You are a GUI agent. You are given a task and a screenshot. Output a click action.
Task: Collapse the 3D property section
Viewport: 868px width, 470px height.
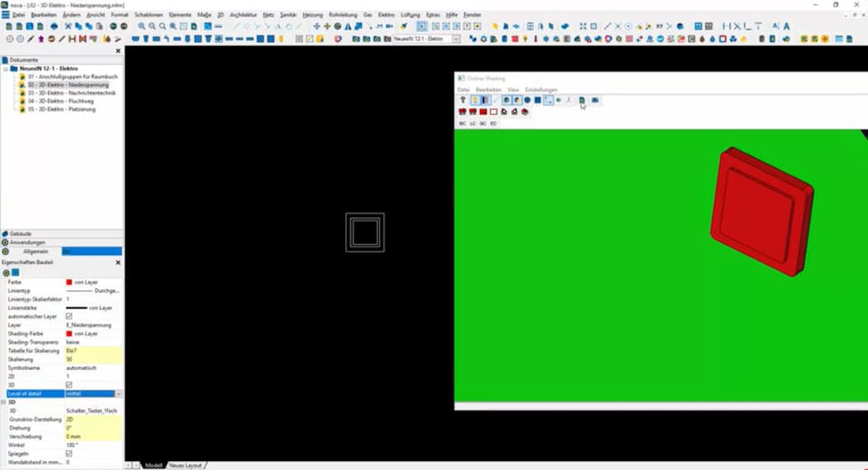click(x=4, y=402)
